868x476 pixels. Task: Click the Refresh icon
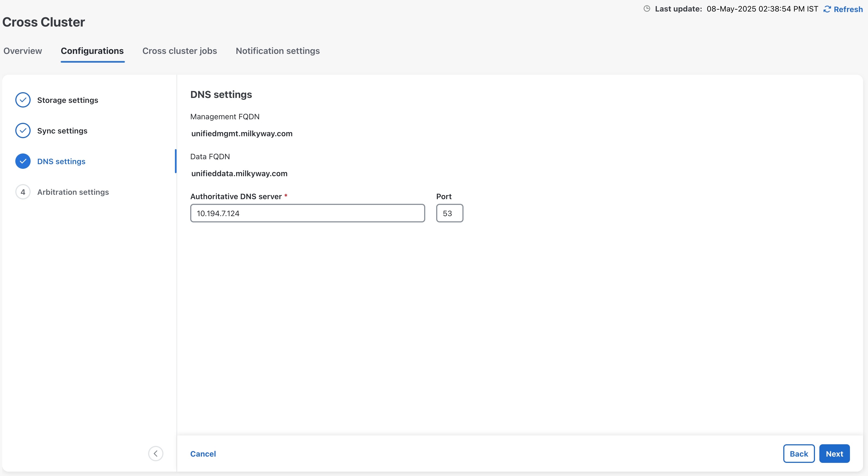pyautogui.click(x=827, y=9)
